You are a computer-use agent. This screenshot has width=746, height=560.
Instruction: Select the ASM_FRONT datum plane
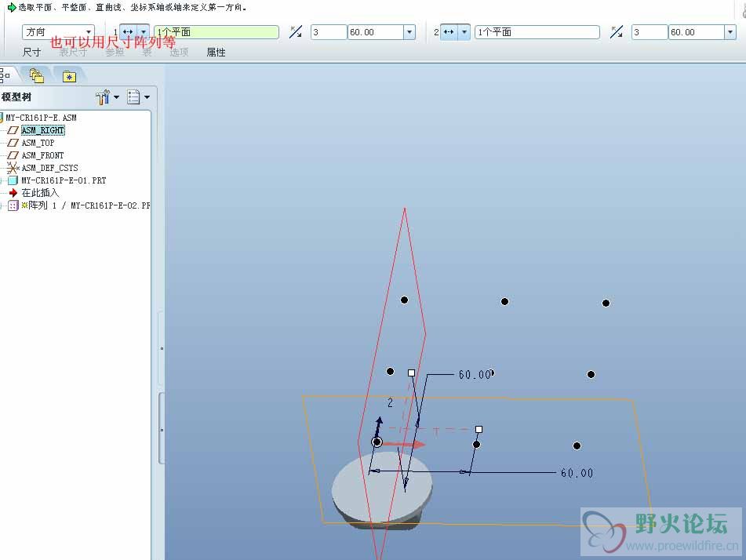click(x=43, y=155)
